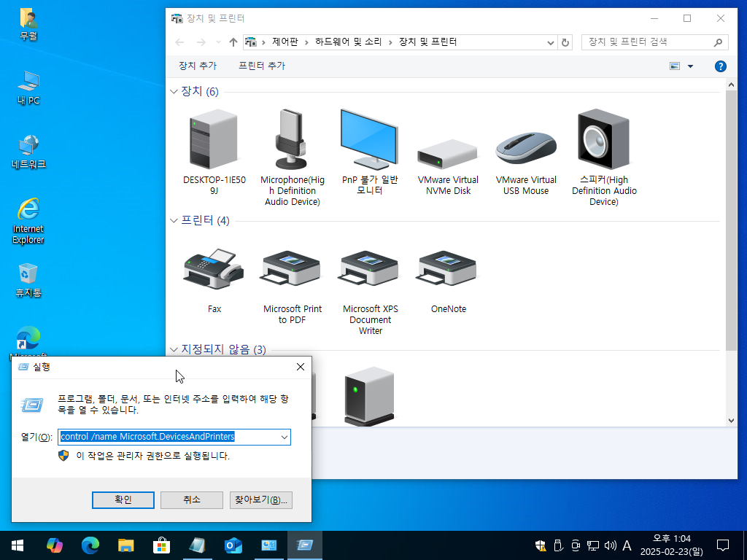
Task: Click the vertical scrollbar thumb in device list
Action: click(x=731, y=220)
